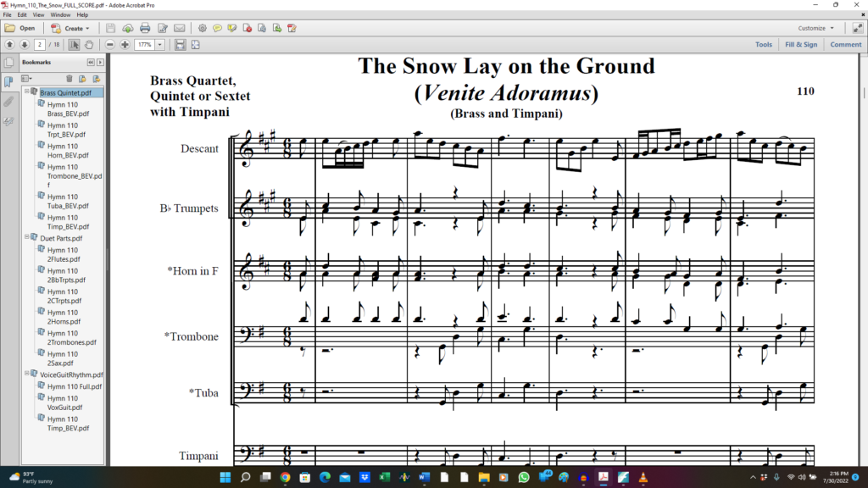This screenshot has width=868, height=488.
Task: Click the Insert pages from file icon
Action: pos(277,28)
